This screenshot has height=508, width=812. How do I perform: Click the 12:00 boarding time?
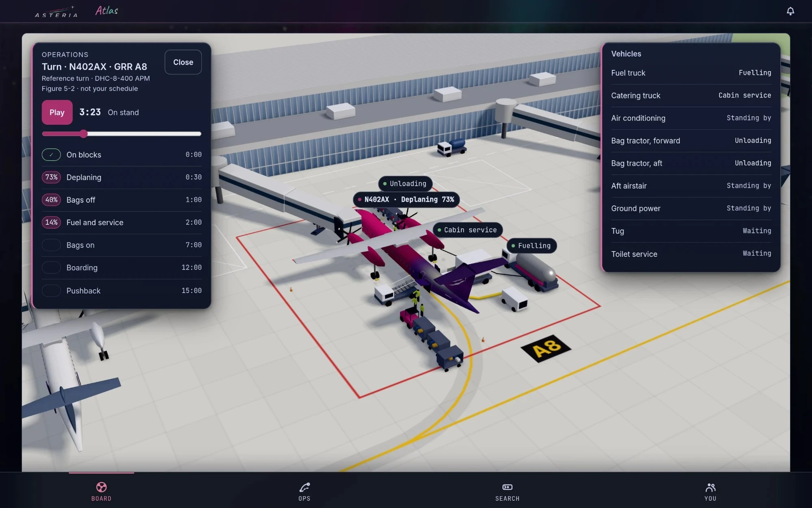coord(192,267)
